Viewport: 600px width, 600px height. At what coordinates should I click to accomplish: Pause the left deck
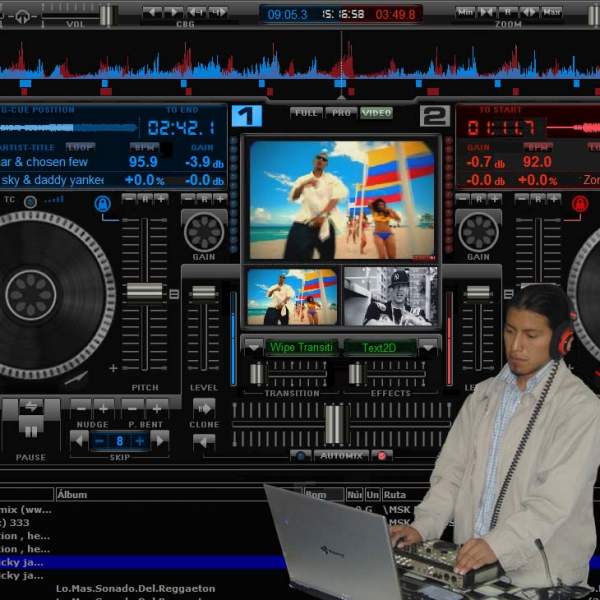pyautogui.click(x=31, y=430)
